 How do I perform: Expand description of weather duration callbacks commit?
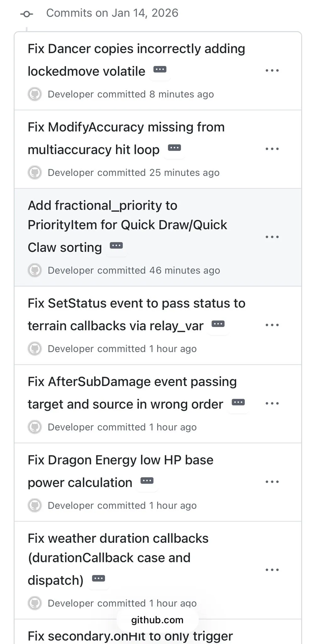point(98,578)
